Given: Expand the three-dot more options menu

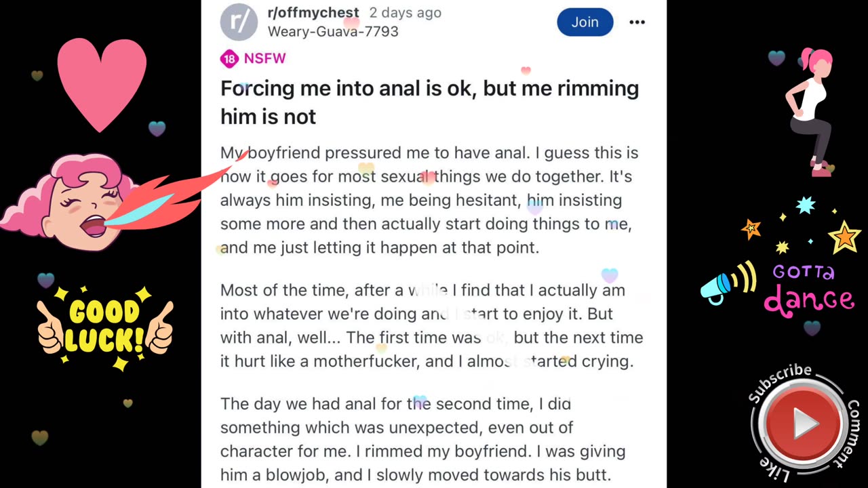Looking at the screenshot, I should coord(637,22).
